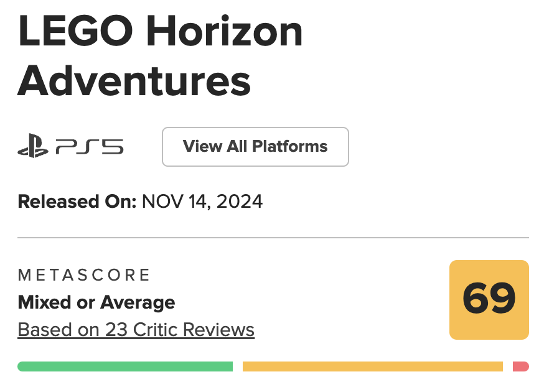Click the METASCORE heading text

pyautogui.click(x=83, y=275)
